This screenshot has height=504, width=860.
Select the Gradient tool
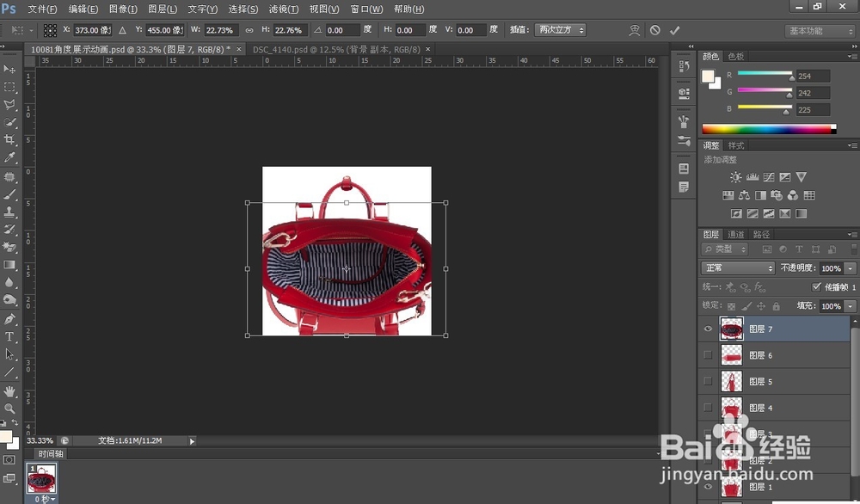point(9,265)
